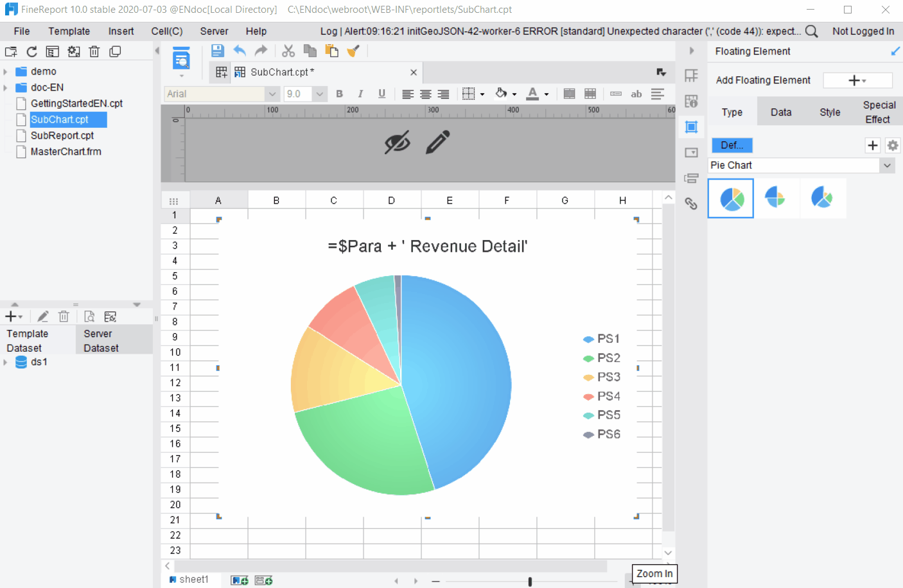Toggle underline formatting

381,94
